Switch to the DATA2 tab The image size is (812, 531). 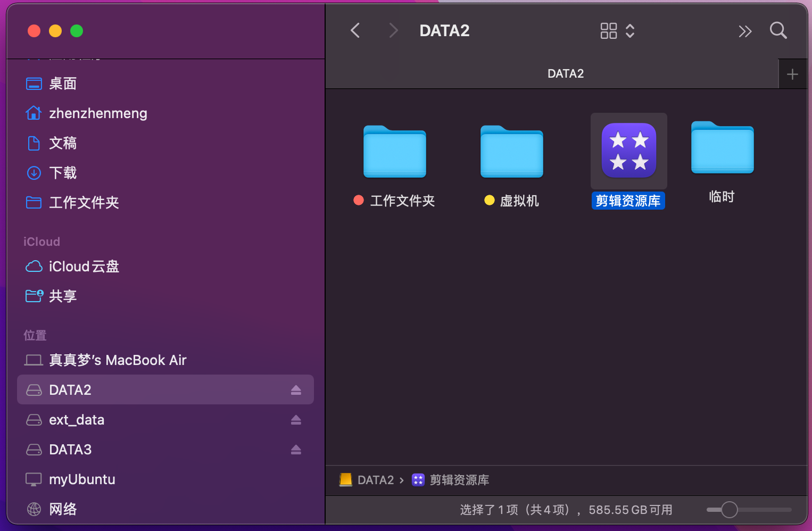pos(565,74)
